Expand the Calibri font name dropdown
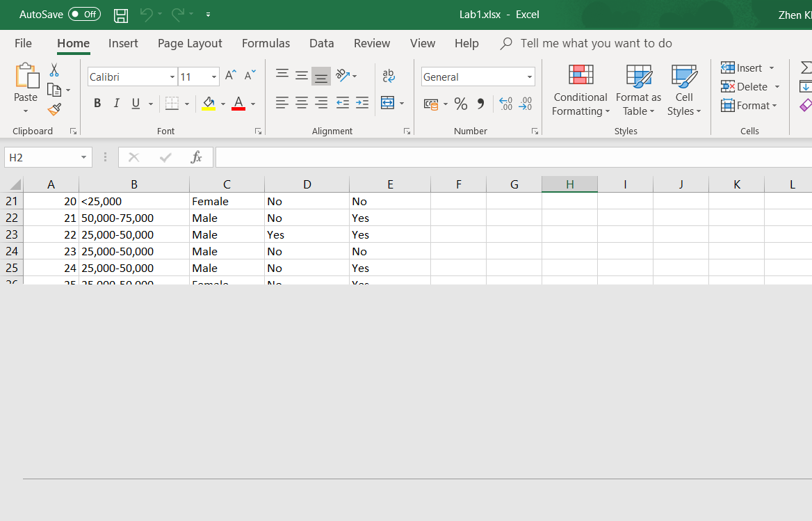This screenshot has width=812, height=521. click(x=172, y=77)
